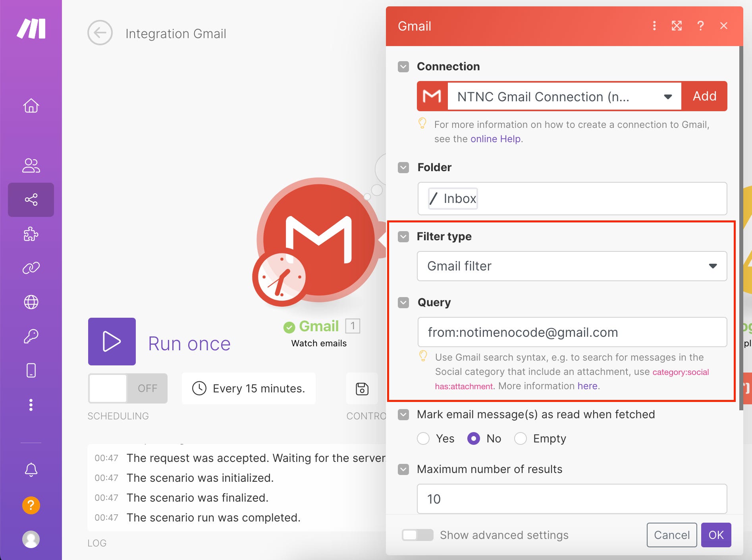Open the NTNC Gmail Connection dropdown
The width and height of the screenshot is (752, 560).
(667, 96)
